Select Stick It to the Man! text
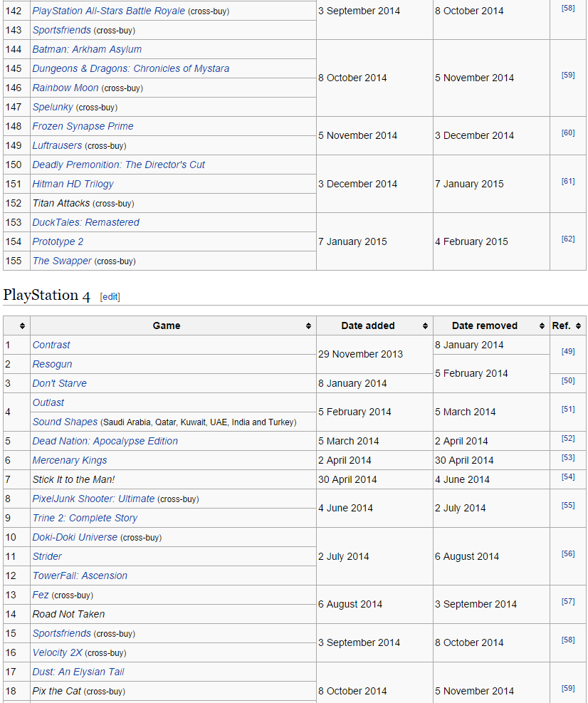 (73, 480)
